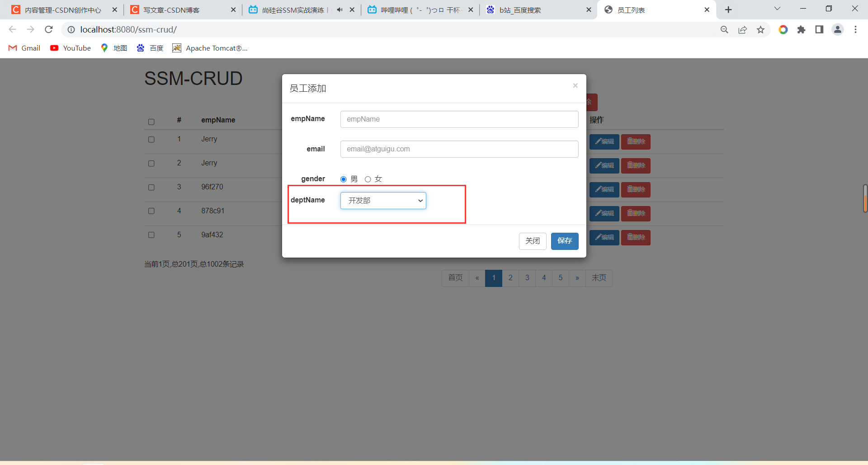This screenshot has height=465, width=868.
Task: Dismiss the 员工添加 dialog with the × icon
Action: [x=575, y=85]
